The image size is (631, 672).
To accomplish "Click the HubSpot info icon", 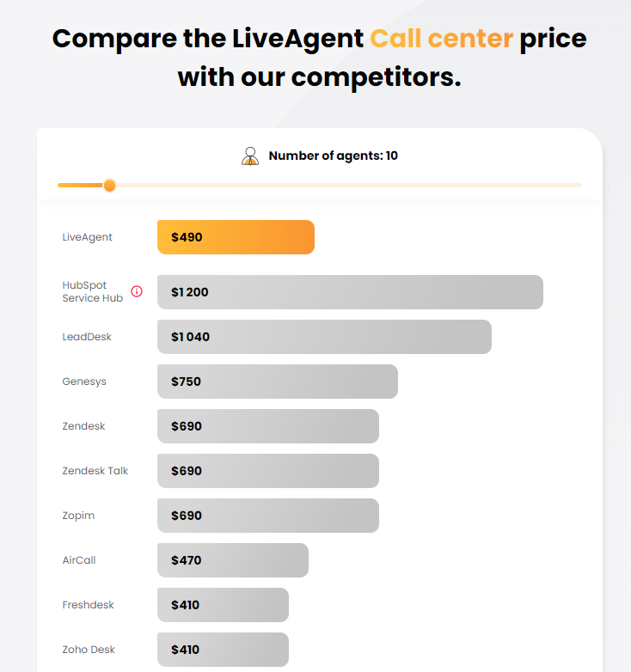I will pyautogui.click(x=137, y=291).
